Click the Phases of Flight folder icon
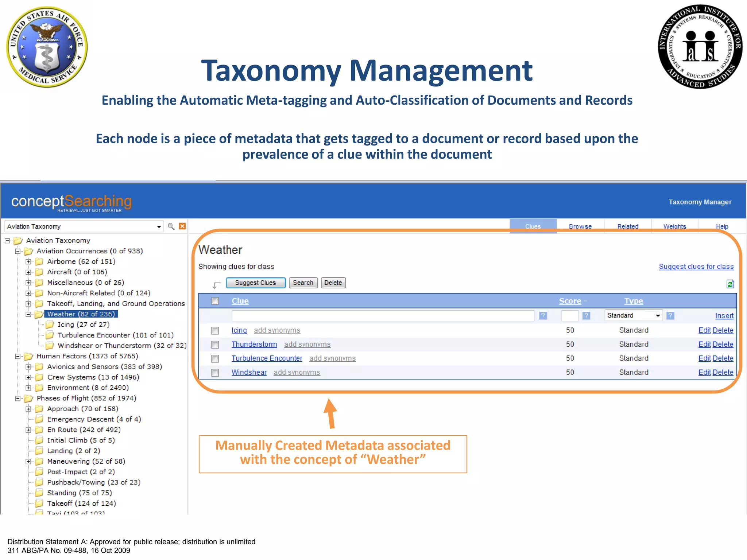This screenshot has width=747, height=560. (x=29, y=398)
